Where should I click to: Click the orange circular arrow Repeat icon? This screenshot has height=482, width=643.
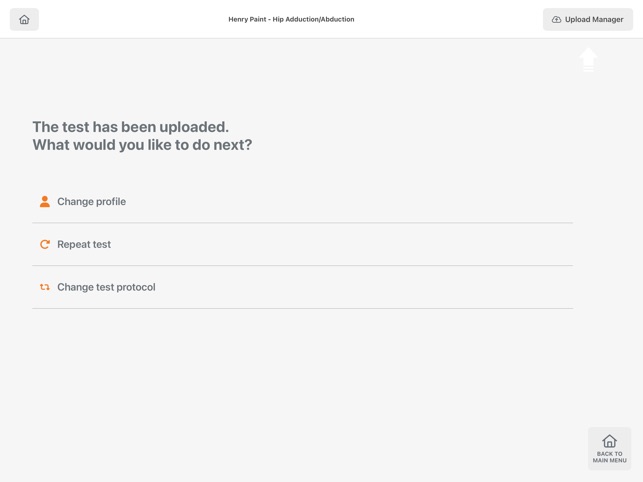(x=45, y=244)
